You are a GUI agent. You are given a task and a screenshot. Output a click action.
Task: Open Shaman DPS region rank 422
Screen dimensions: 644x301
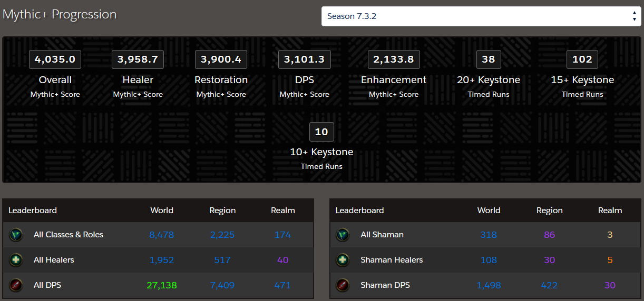coord(550,285)
